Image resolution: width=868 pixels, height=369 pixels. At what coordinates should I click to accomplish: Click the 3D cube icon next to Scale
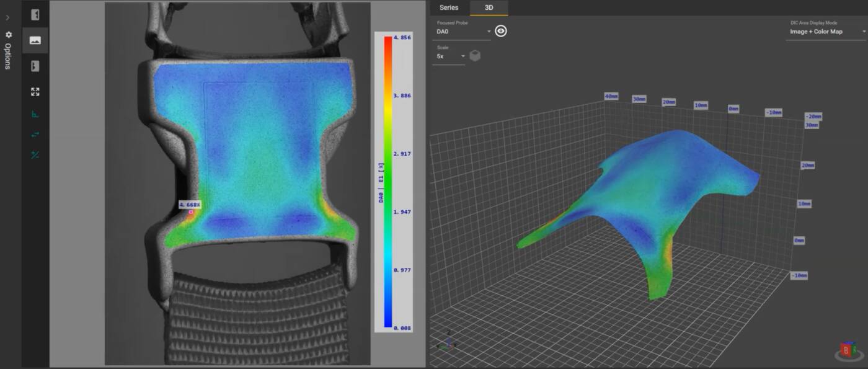475,56
